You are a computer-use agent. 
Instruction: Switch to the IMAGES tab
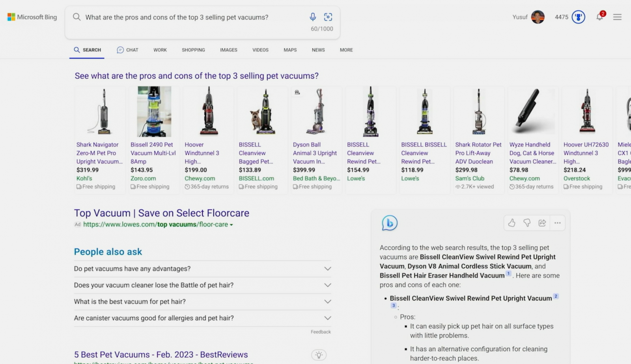[x=228, y=50]
